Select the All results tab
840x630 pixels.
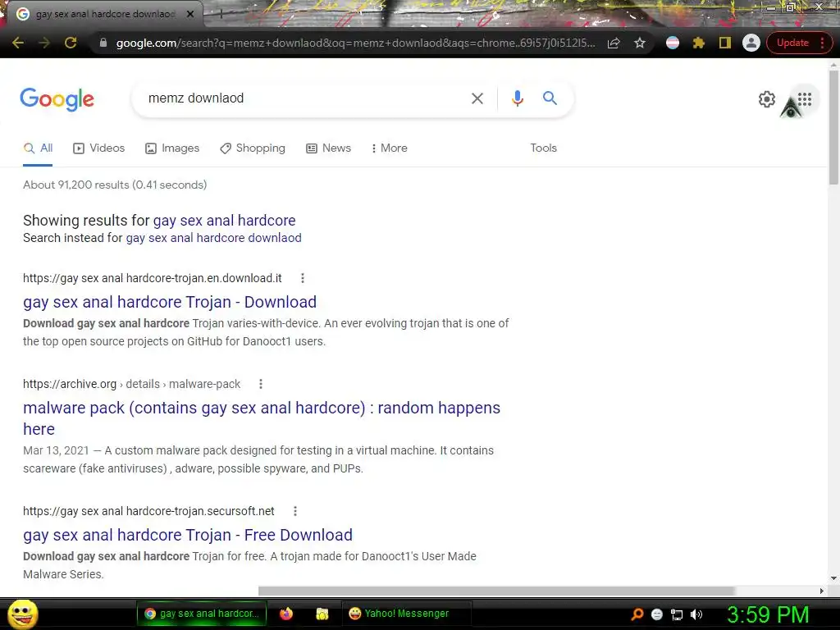coord(38,148)
